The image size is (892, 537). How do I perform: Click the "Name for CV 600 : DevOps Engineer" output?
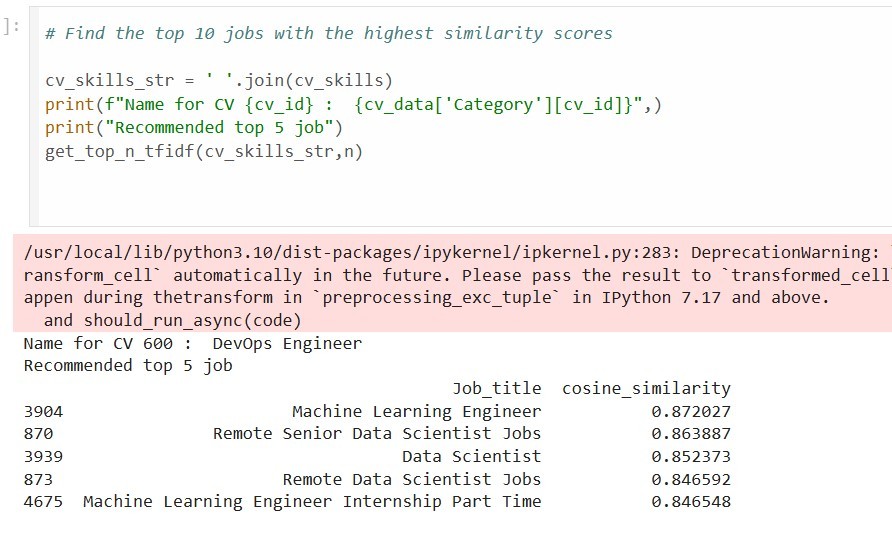(x=193, y=344)
